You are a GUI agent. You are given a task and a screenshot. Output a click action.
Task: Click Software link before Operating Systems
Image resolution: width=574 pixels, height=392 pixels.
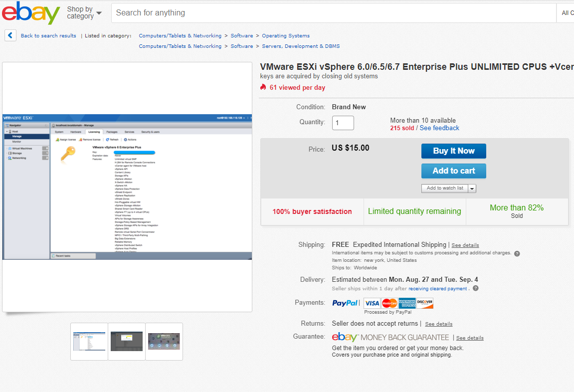click(x=241, y=36)
